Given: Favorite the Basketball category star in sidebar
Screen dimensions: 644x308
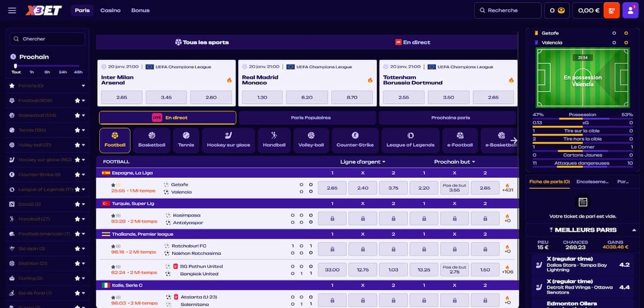Looking at the screenshot, I should coord(77,115).
